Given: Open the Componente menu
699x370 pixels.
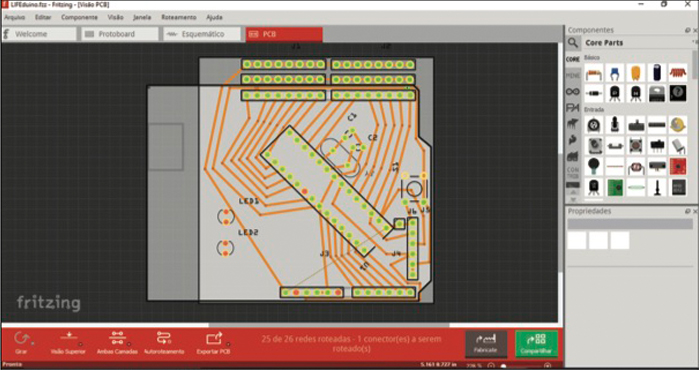Looking at the screenshot, I should coord(79,17).
